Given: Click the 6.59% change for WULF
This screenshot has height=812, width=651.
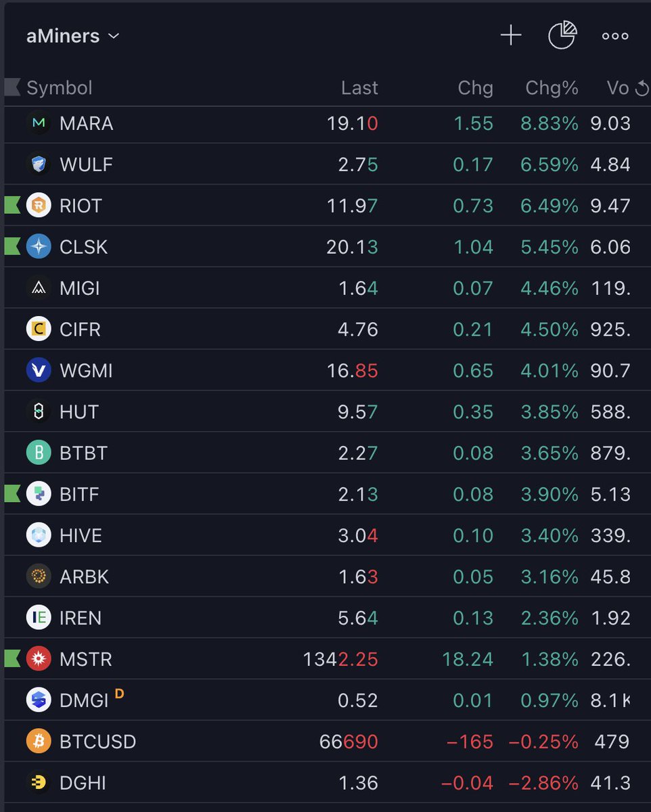Looking at the screenshot, I should tap(549, 165).
